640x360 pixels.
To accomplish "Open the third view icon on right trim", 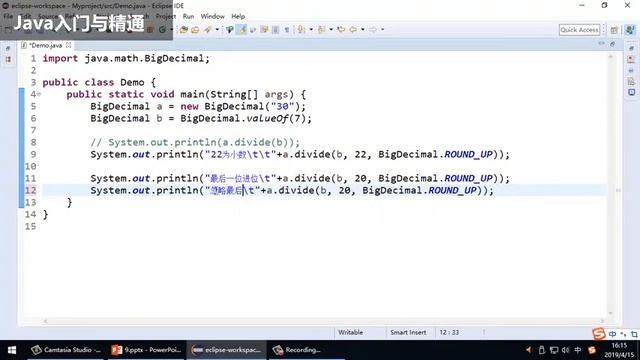I will [631, 71].
